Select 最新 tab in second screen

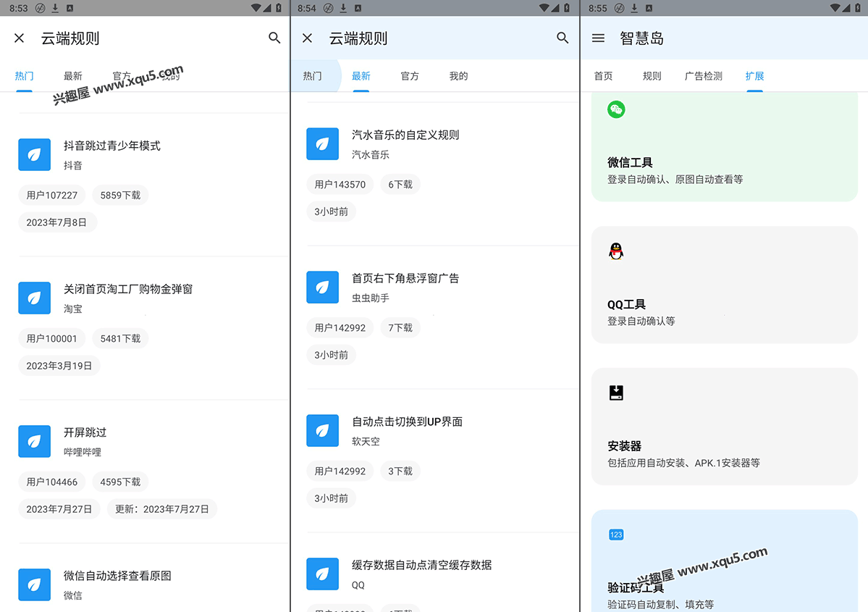click(361, 76)
